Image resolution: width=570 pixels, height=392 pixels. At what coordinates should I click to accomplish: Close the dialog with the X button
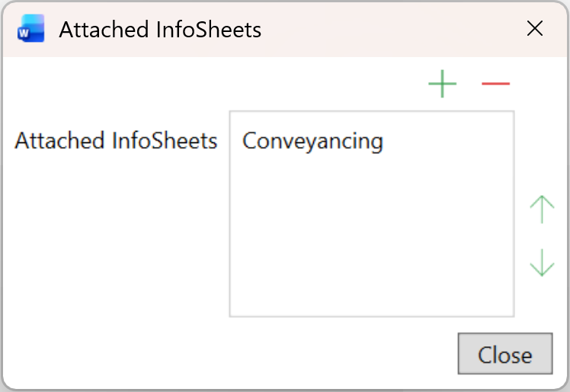click(535, 29)
